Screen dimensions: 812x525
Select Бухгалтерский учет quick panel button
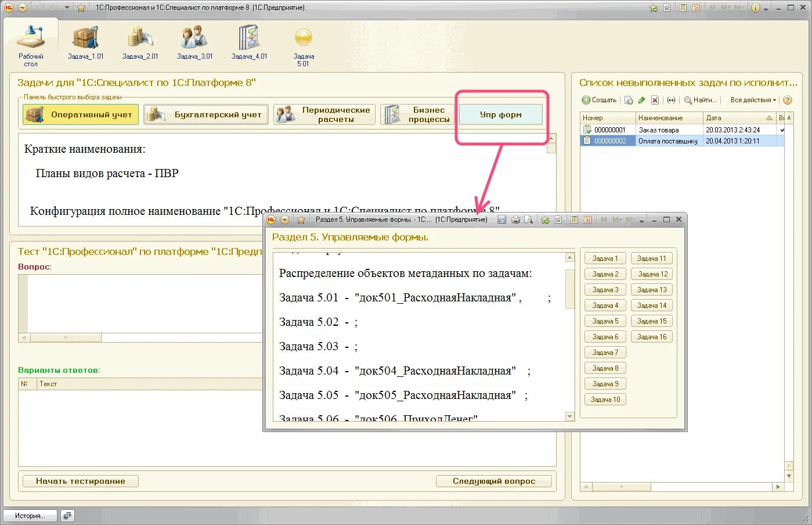pyautogui.click(x=206, y=114)
